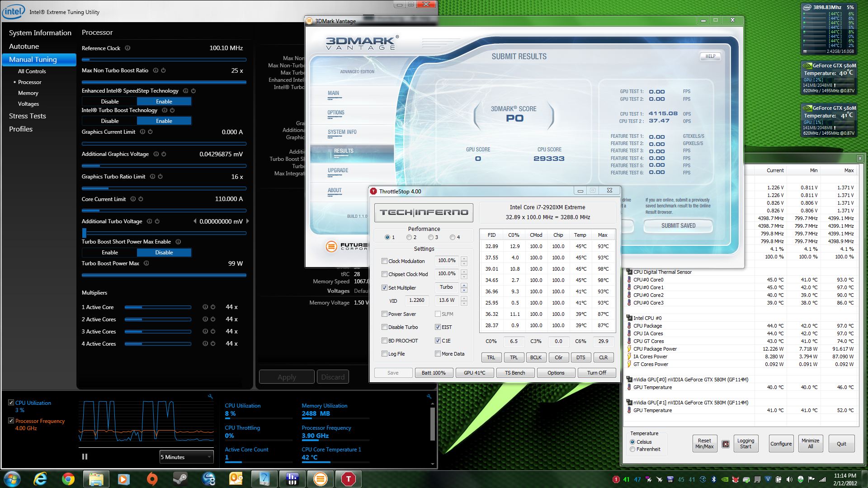Click the power-reset icon for Intel Turbo Boost Technology
The width and height of the screenshot is (868, 488).
tap(172, 110)
